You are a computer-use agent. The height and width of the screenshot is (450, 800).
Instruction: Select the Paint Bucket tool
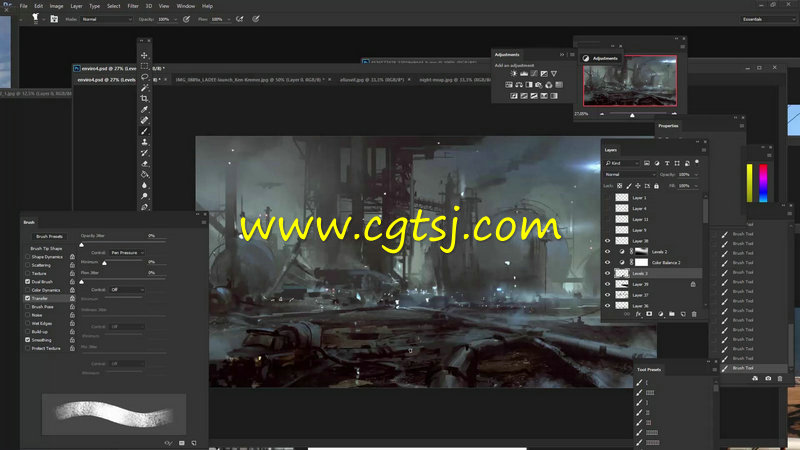[x=144, y=174]
